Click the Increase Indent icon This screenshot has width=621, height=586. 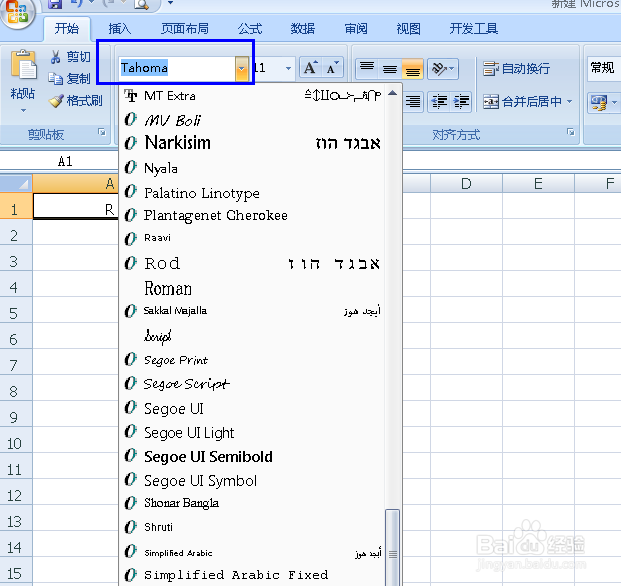pyautogui.click(x=461, y=102)
